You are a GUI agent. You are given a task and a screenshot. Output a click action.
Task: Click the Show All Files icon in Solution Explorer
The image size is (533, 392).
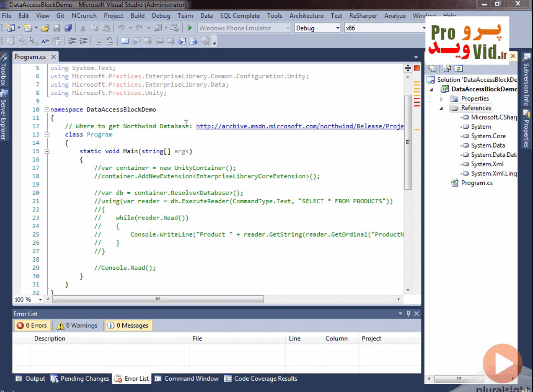click(x=448, y=68)
